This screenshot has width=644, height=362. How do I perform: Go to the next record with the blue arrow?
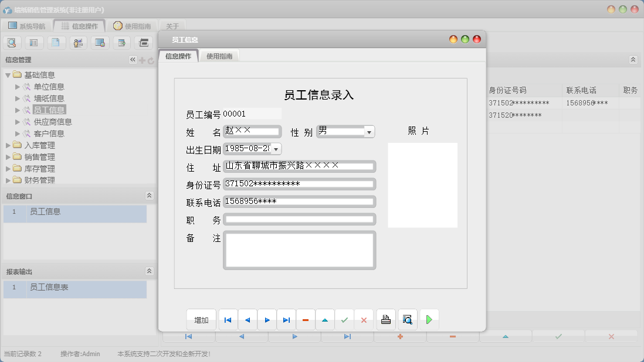click(x=267, y=319)
